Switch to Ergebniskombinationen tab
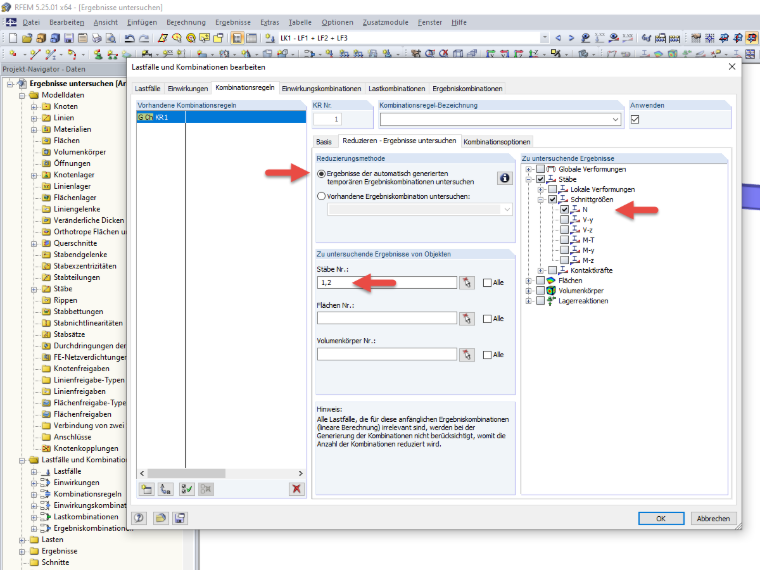Screen dimensions: 760x570 467,88
